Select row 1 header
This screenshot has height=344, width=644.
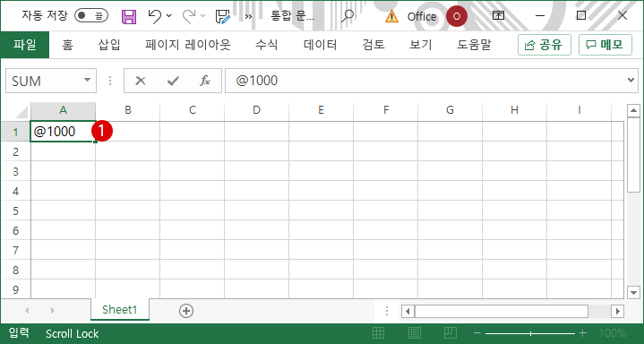coord(15,132)
